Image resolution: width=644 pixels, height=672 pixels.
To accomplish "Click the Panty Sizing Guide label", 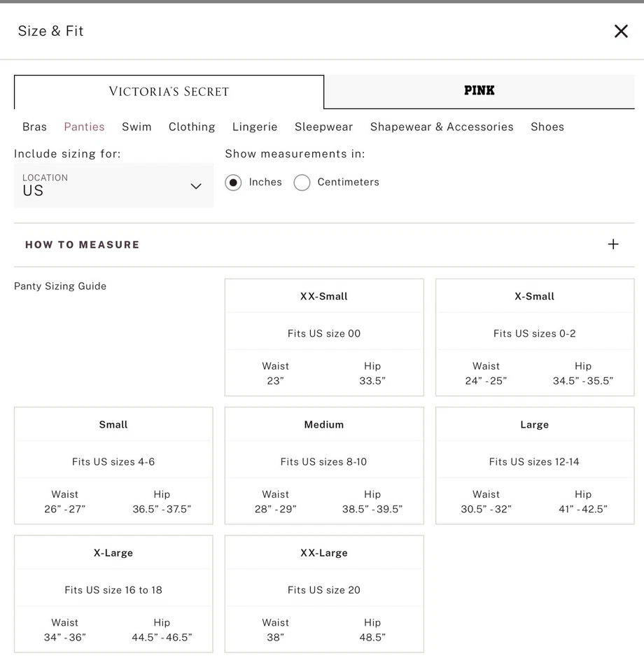I will (x=60, y=286).
